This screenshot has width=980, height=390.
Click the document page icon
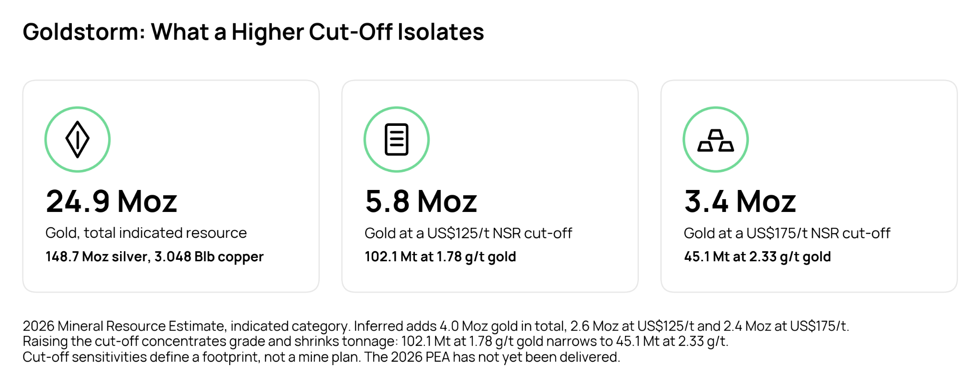pyautogui.click(x=397, y=139)
